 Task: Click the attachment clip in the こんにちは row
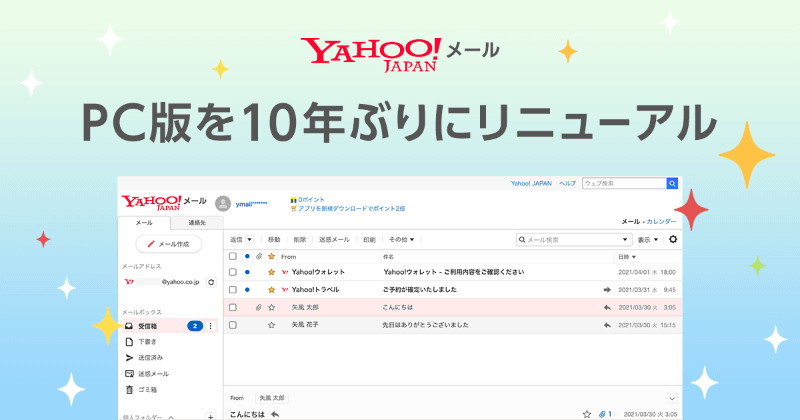pyautogui.click(x=259, y=307)
